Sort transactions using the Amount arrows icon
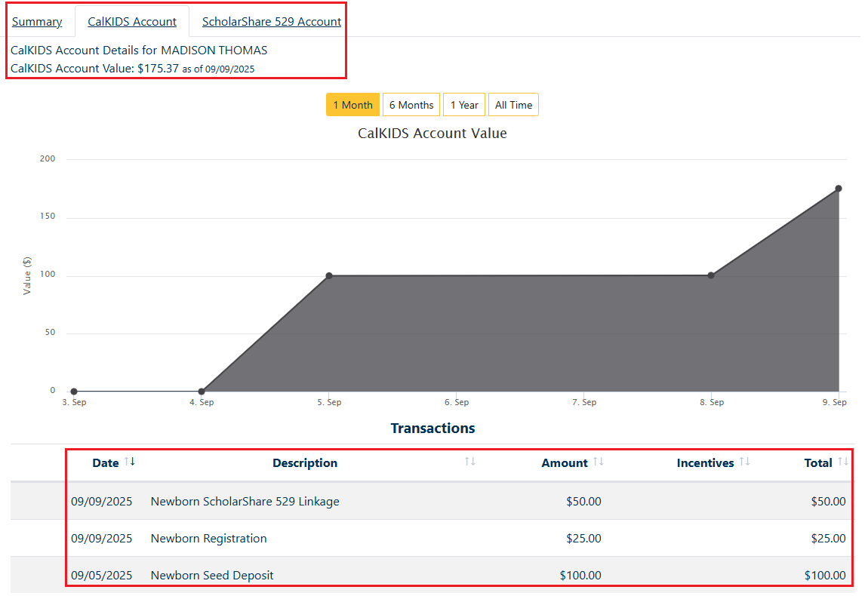Viewport: 868px width, 596px height. click(598, 462)
